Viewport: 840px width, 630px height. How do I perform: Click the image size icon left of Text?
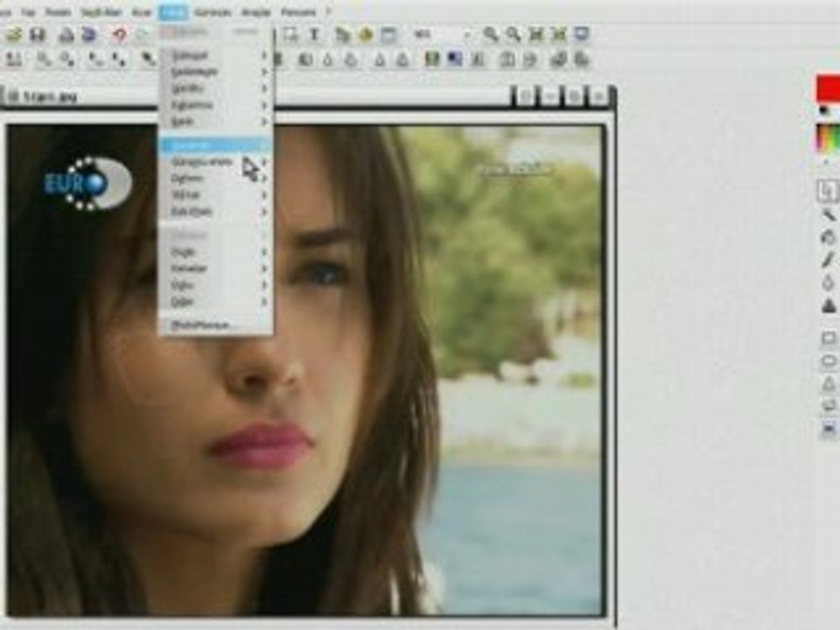(x=290, y=35)
